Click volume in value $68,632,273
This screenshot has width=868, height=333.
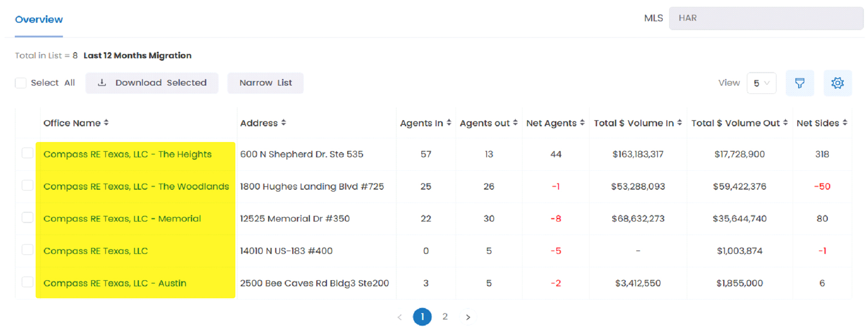pyautogui.click(x=638, y=218)
